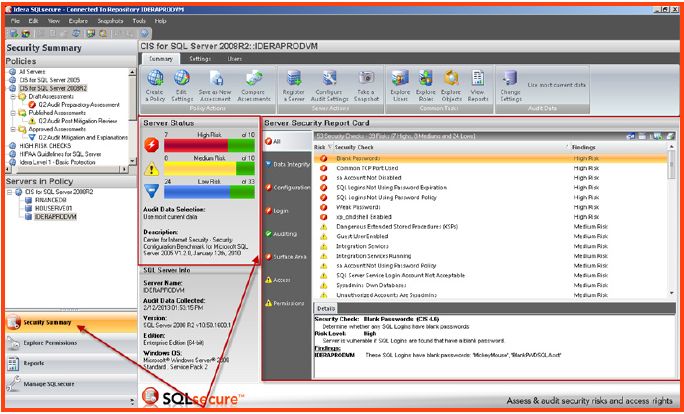
Task: Click the Policies horizontal scroll right arrow
Action: 126,169
